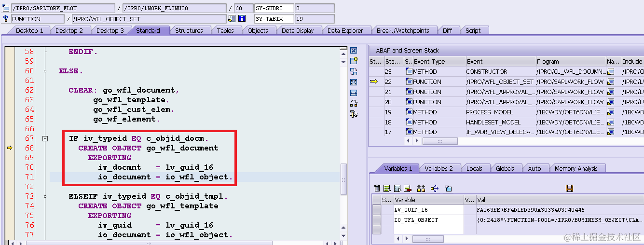Open the Locals tab

click(x=474, y=168)
